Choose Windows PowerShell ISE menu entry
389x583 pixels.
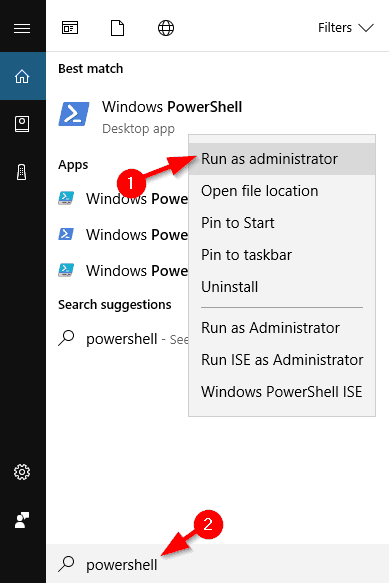(x=282, y=392)
